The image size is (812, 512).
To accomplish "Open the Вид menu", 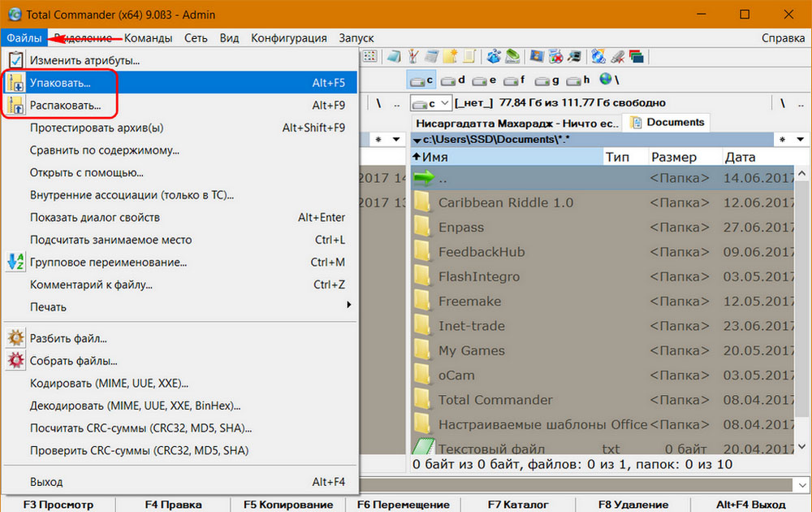I will [x=229, y=38].
